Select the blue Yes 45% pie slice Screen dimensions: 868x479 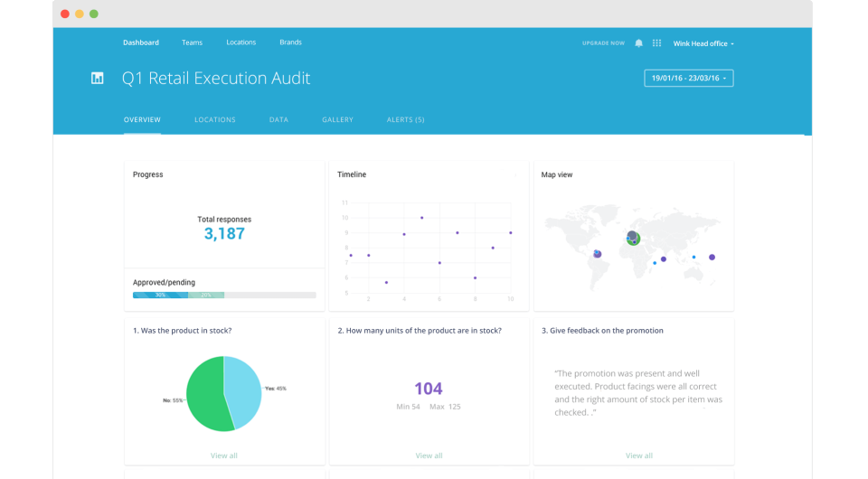tap(243, 390)
